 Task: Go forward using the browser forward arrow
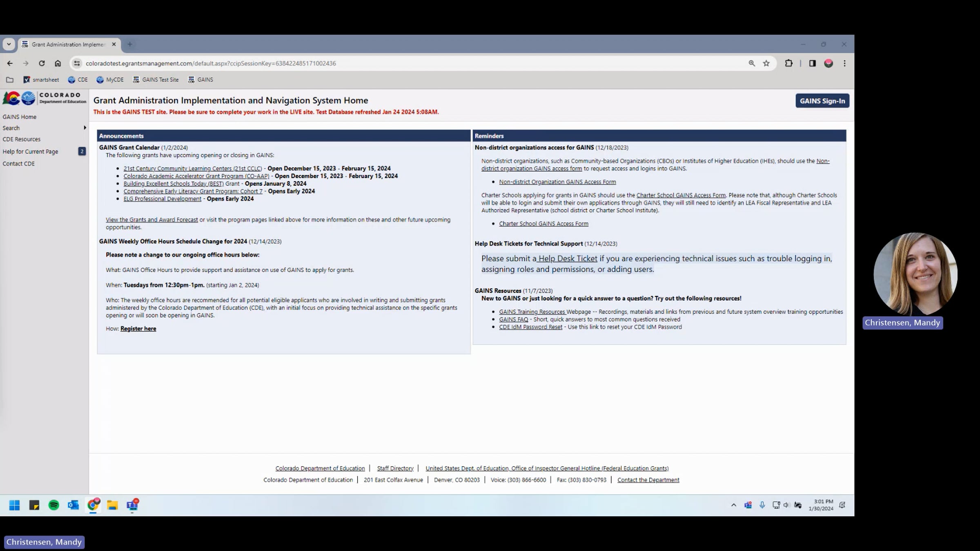(26, 63)
